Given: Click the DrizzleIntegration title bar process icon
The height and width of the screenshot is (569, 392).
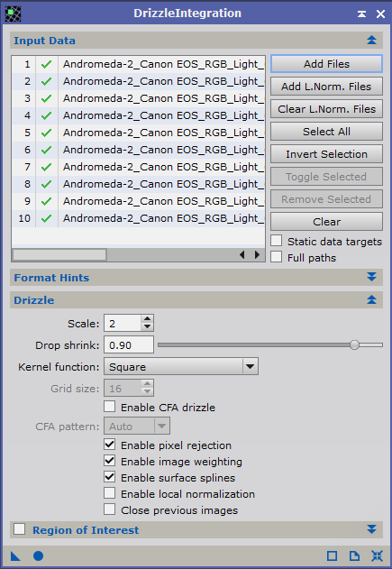Looking at the screenshot, I should coord(13,14).
